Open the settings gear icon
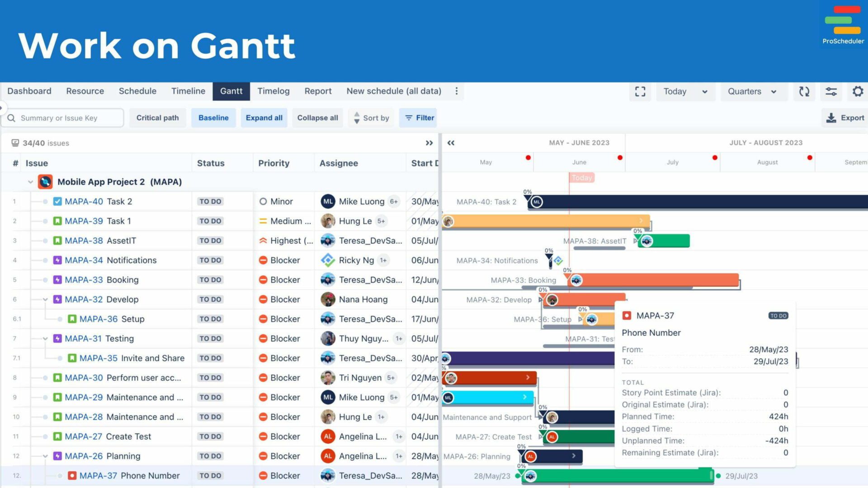 (x=858, y=91)
